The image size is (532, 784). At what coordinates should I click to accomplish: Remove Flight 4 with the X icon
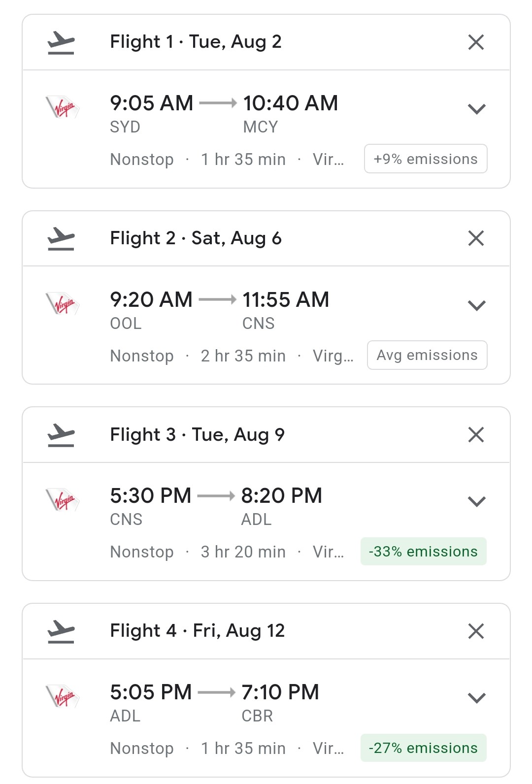pos(476,631)
